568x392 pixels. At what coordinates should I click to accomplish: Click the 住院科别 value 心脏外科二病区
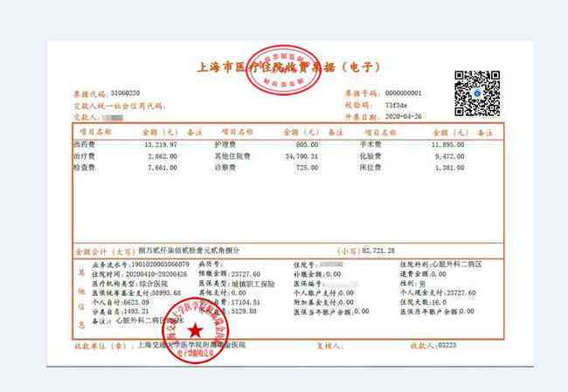[x=457, y=265]
